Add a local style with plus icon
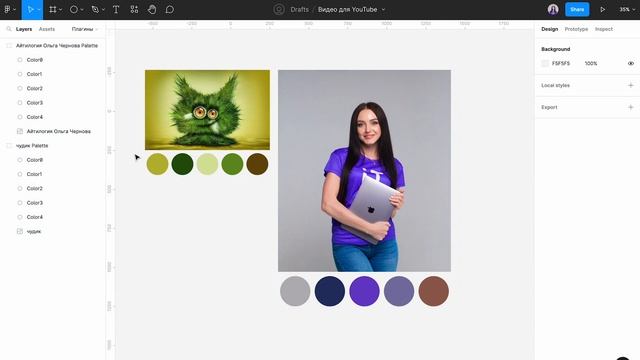The image size is (640, 360). tap(631, 85)
